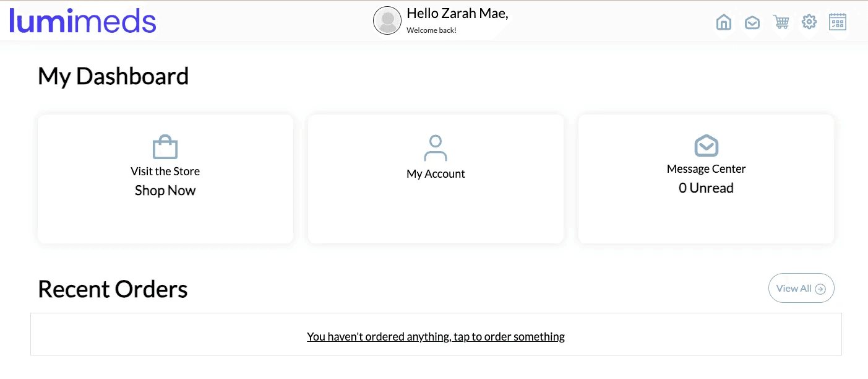
Task: Click the "Shop Now" text
Action: (165, 191)
